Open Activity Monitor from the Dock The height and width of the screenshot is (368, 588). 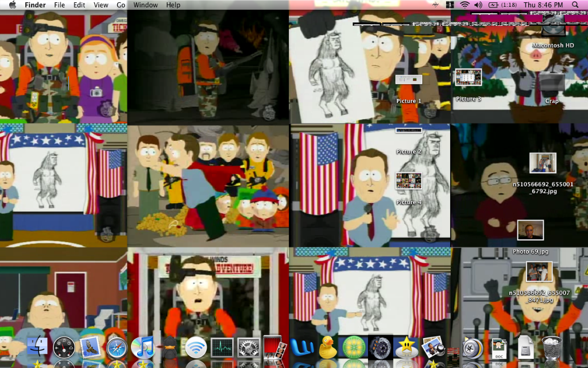click(x=222, y=348)
